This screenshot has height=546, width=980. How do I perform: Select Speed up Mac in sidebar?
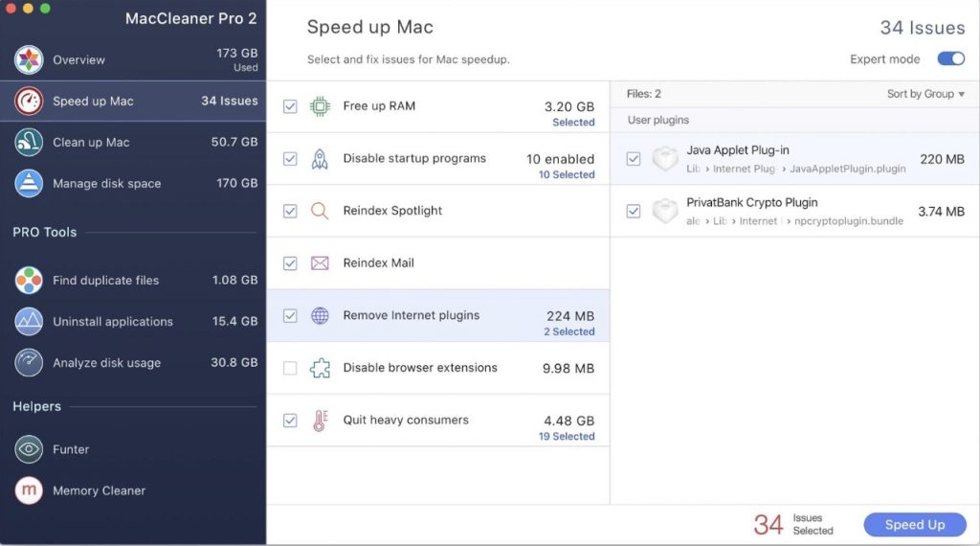(133, 101)
